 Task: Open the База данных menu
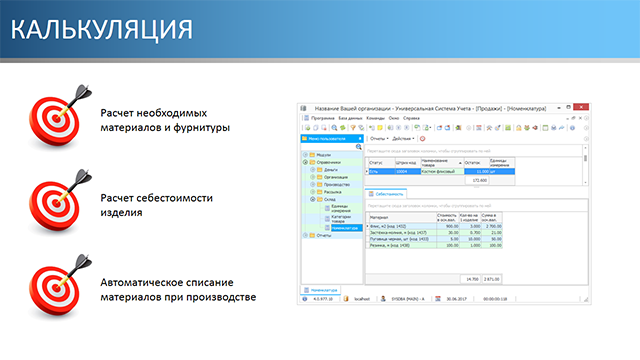click(x=350, y=118)
